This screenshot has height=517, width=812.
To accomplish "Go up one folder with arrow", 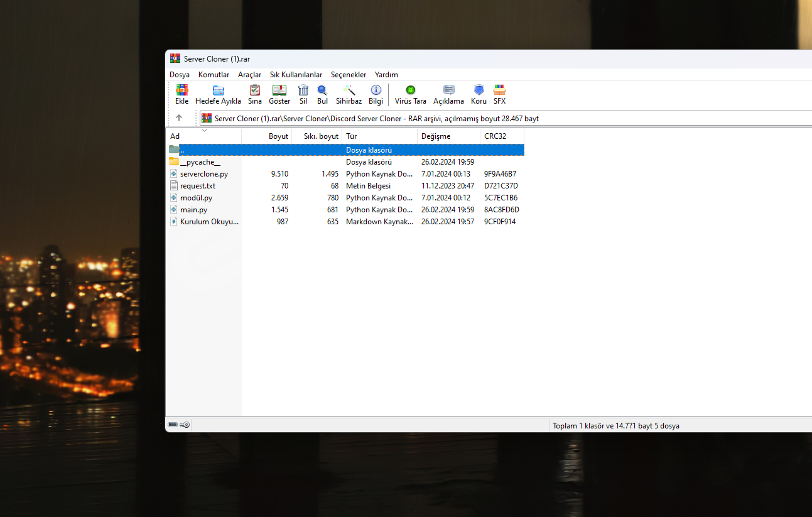I will tap(179, 118).
